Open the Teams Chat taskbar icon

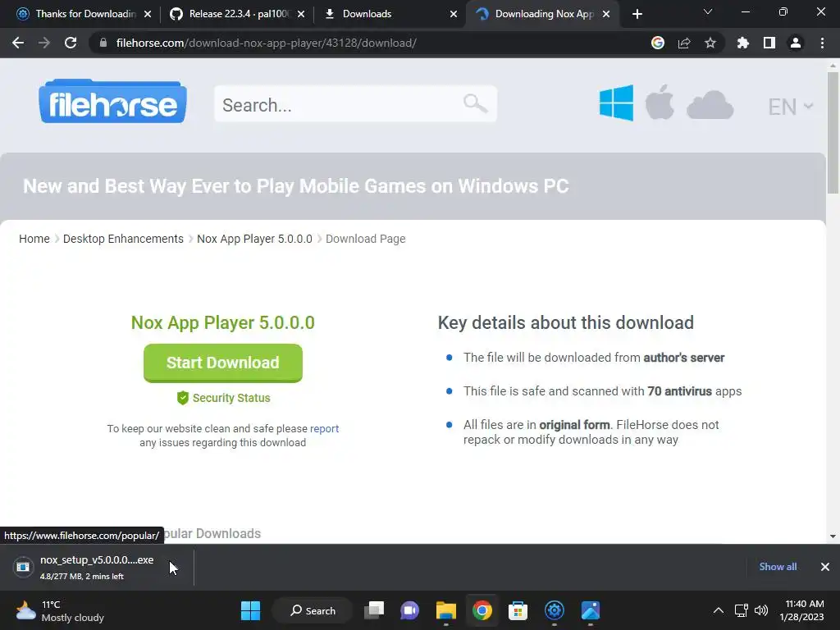(x=410, y=610)
